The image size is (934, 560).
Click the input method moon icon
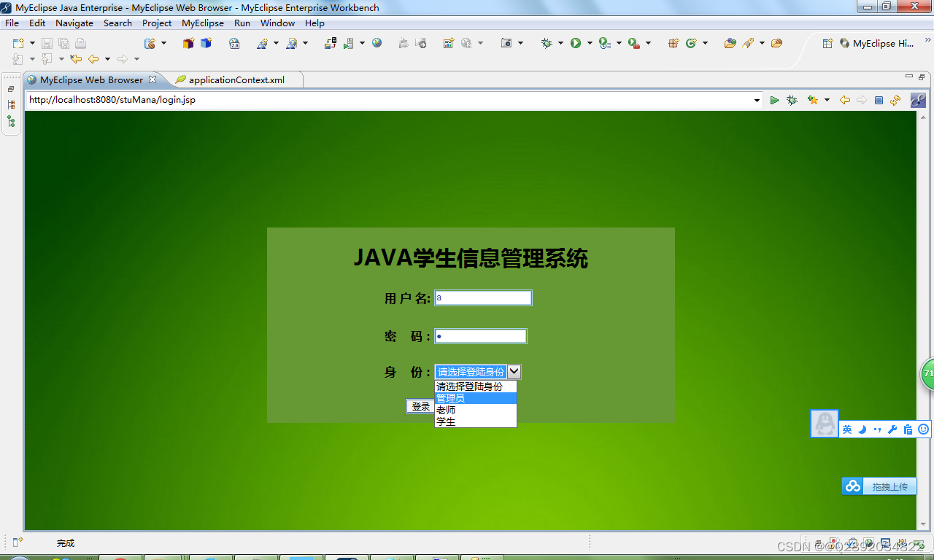[x=862, y=429]
